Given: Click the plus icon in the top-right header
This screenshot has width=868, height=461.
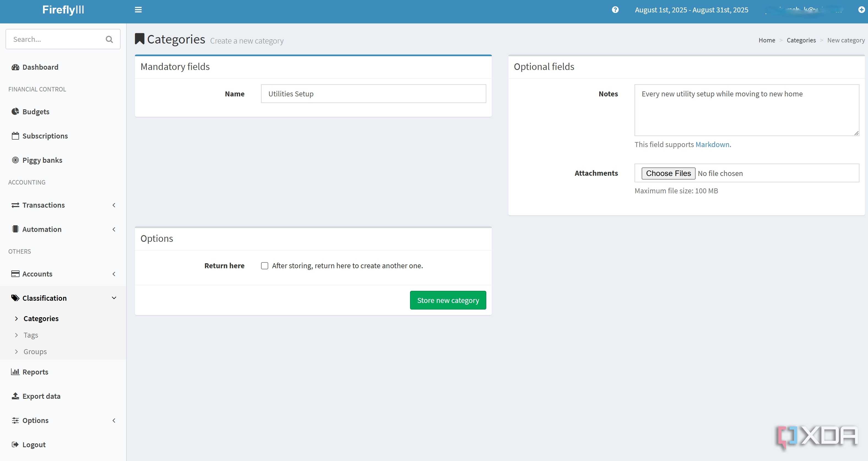Looking at the screenshot, I should point(861,10).
